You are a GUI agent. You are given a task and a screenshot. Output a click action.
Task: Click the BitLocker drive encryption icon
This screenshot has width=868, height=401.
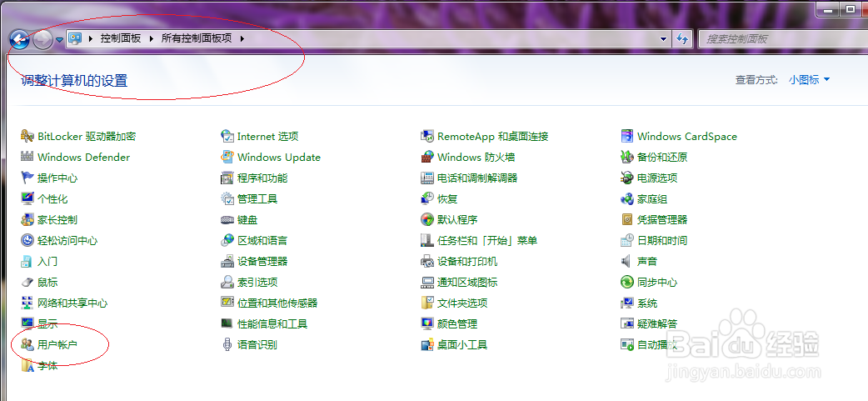tap(27, 136)
